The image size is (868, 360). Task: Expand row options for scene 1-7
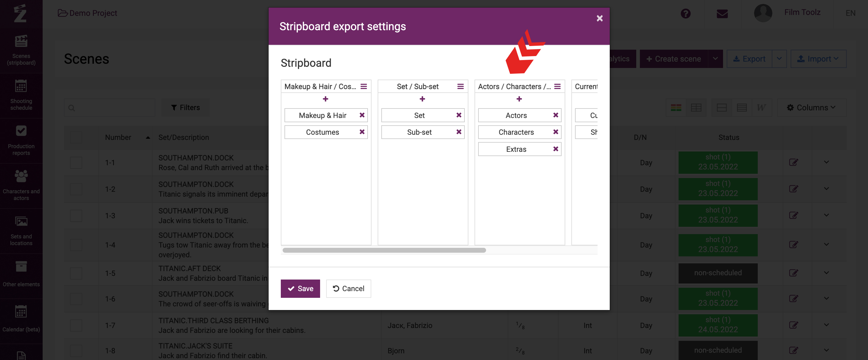tap(826, 325)
